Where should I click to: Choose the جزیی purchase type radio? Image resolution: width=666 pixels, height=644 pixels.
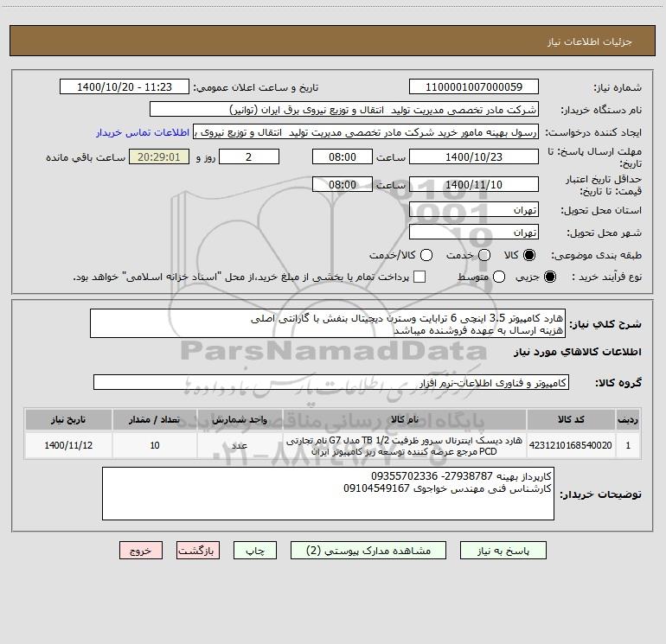tap(549, 277)
